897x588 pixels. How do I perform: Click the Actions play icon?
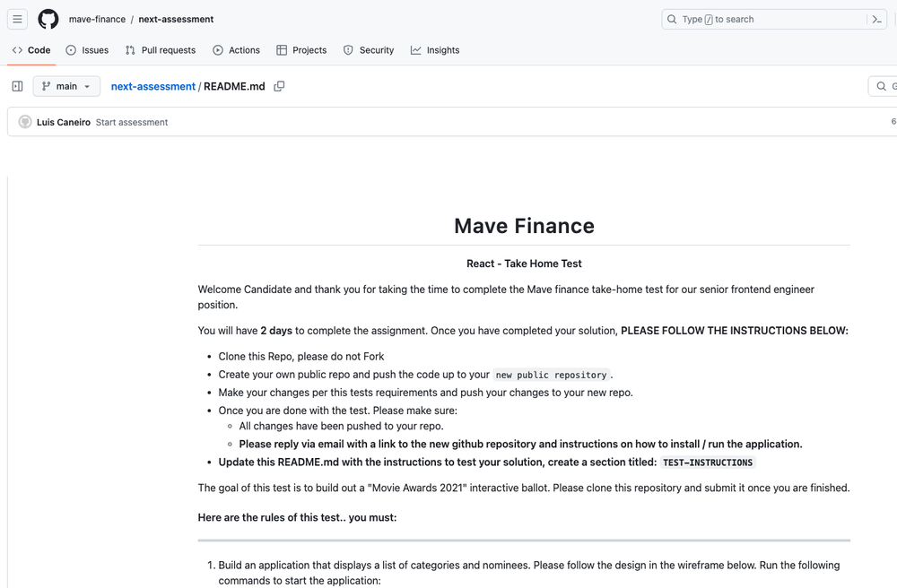coord(216,50)
